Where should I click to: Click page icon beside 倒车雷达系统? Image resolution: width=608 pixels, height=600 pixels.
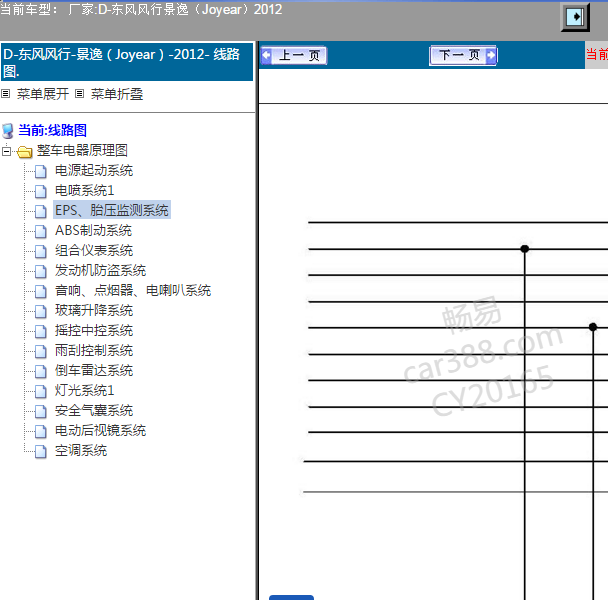click(x=41, y=371)
